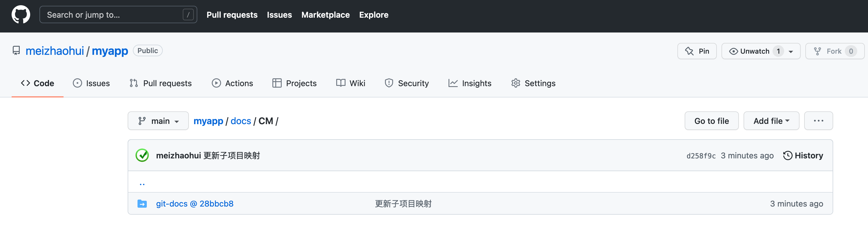This screenshot has width=868, height=228.
Task: Open commit message 更新子项目映射 in header
Action: [x=232, y=155]
